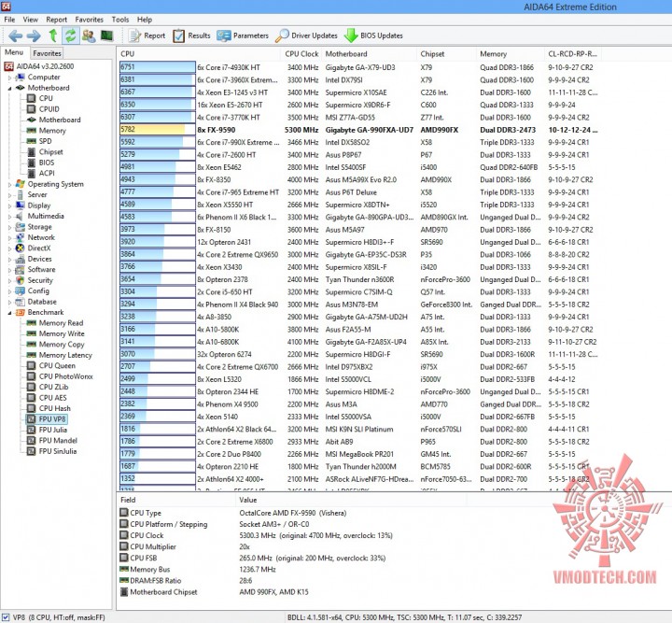Select CPU AES benchmark
The height and width of the screenshot is (623, 672).
pos(52,398)
